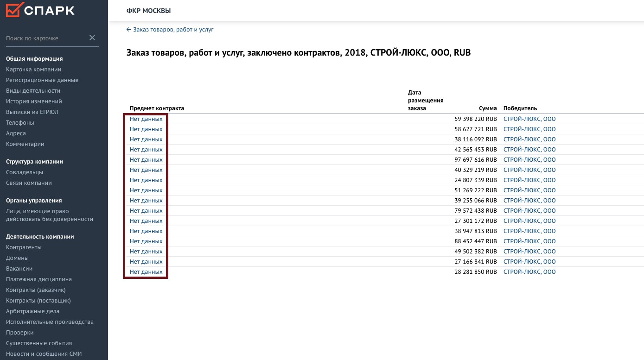The height and width of the screenshot is (360, 644).
Task: Open Контракты (заказчик) section
Action: pyautogui.click(x=36, y=290)
